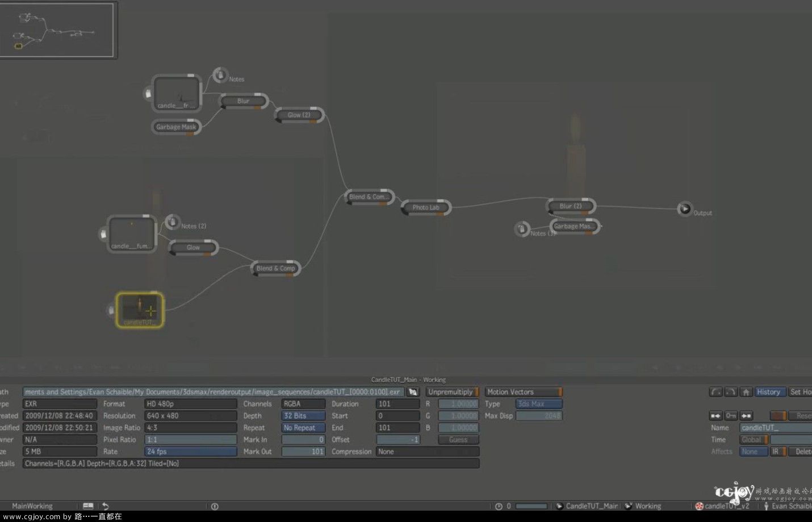The image size is (812, 522).
Task: Click the G channel value field
Action: [459, 416]
